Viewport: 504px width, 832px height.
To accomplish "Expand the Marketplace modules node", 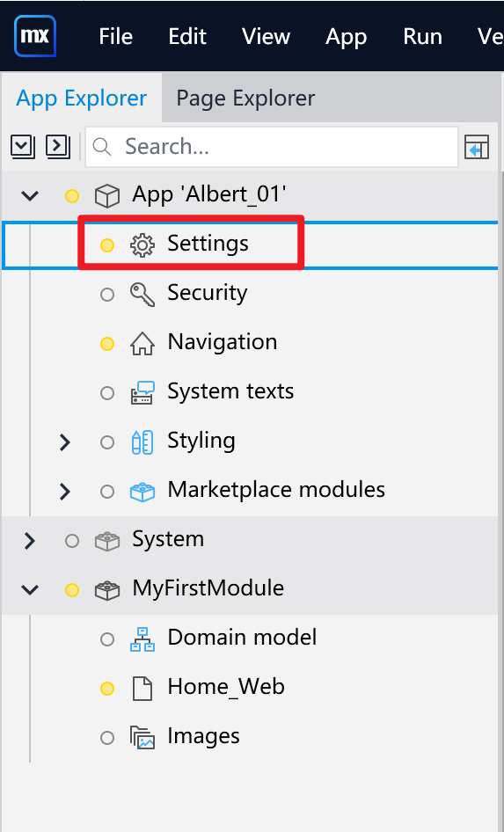I will [65, 492].
